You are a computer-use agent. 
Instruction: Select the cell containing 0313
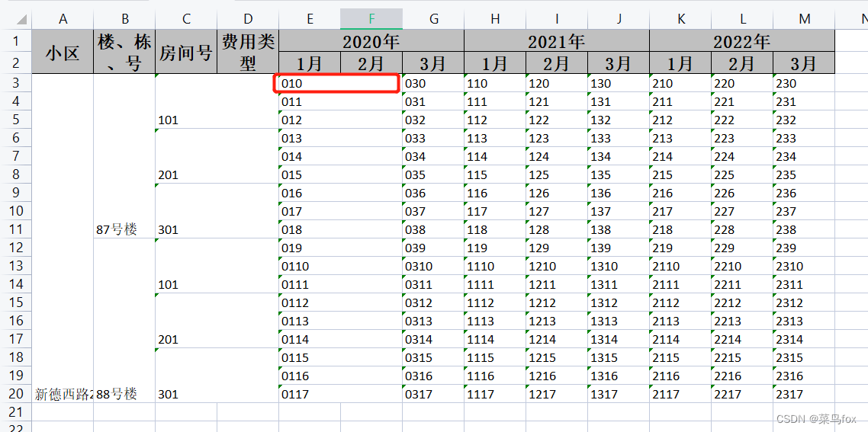(x=433, y=320)
